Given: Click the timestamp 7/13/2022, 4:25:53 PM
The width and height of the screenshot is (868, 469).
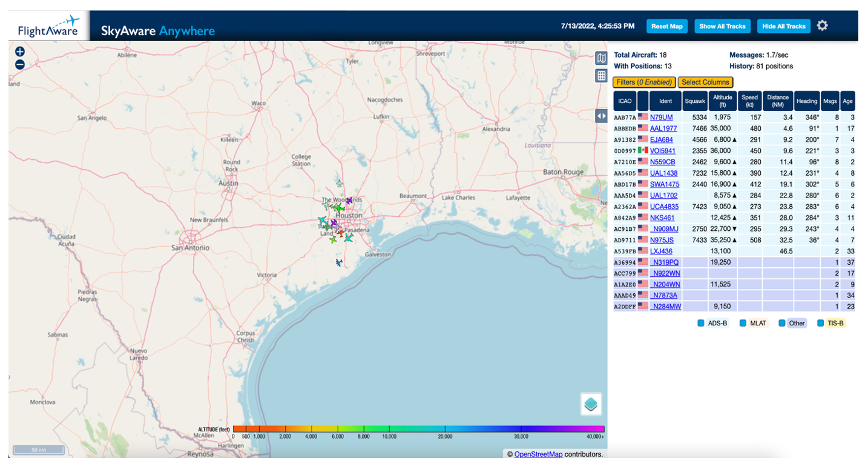Looking at the screenshot, I should point(597,26).
